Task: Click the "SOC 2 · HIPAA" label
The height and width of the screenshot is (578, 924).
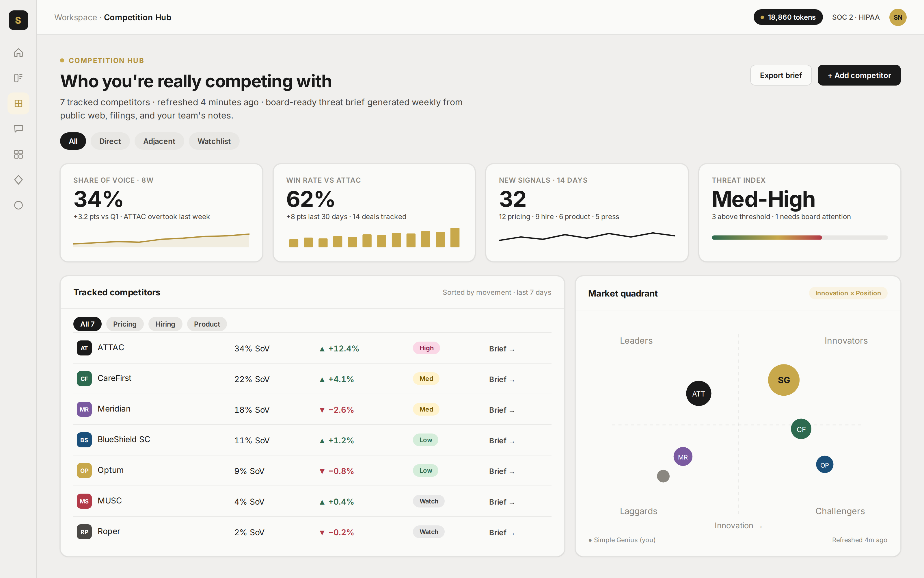Action: coord(856,17)
